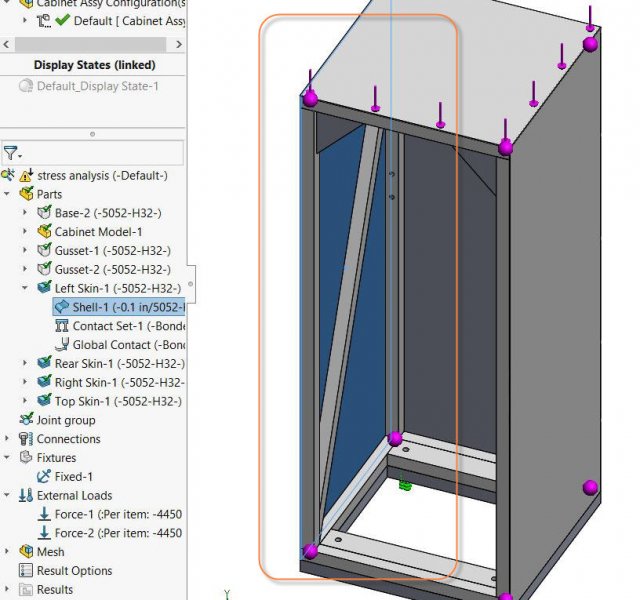Click the Connections icon

point(26,439)
